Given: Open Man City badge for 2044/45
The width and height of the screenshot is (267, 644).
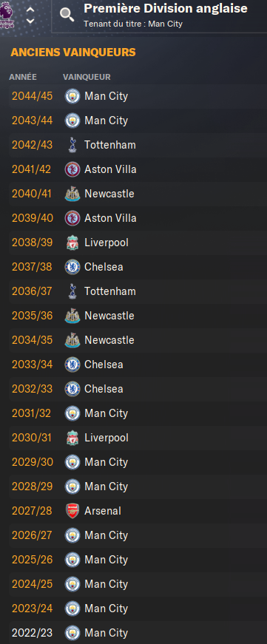Looking at the screenshot, I should click(72, 96).
